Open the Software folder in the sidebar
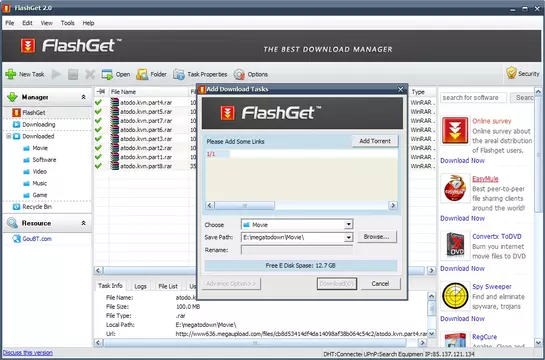The image size is (545, 360). click(x=44, y=160)
